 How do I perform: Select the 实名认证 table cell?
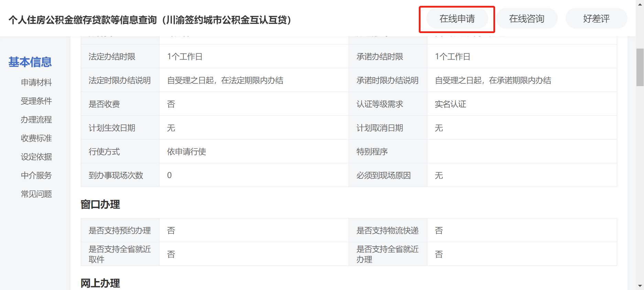point(450,104)
